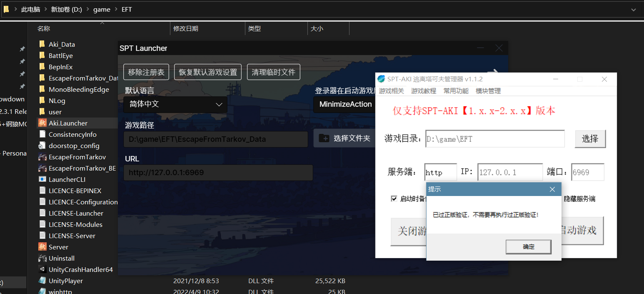Click the EFT breadcrumb in address bar
The height and width of the screenshot is (294, 644).
coord(127,9)
